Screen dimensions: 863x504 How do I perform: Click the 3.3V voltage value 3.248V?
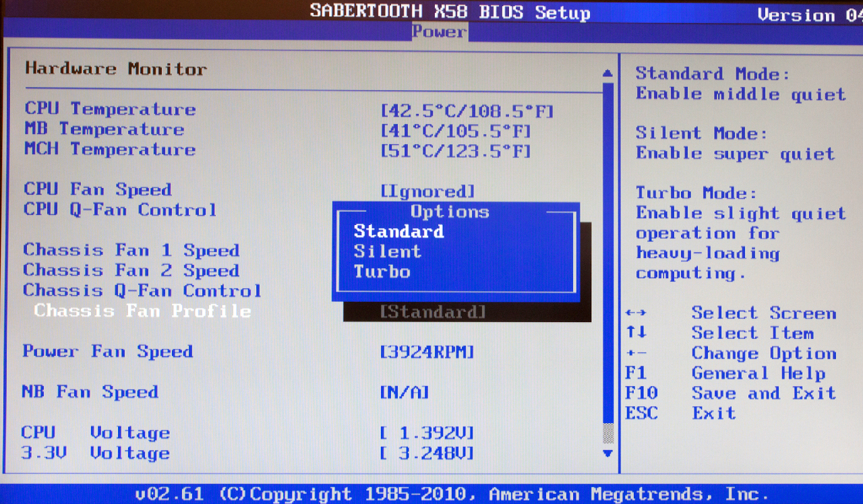427,453
